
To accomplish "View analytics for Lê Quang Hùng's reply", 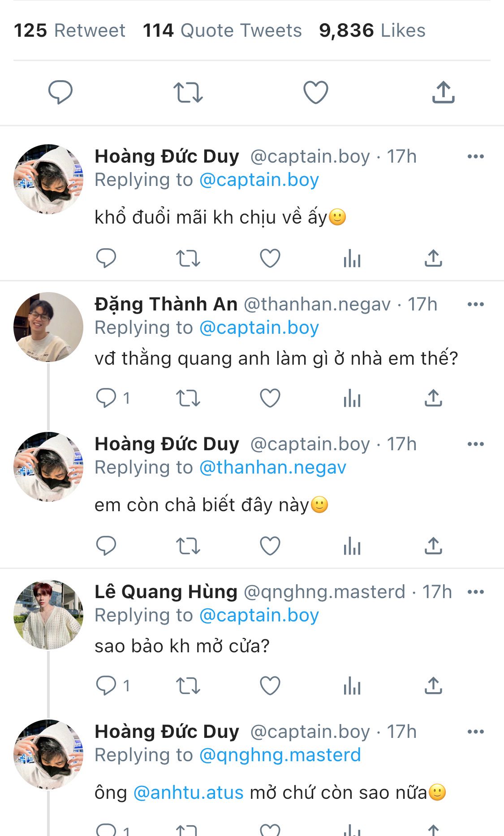I will pos(352,685).
